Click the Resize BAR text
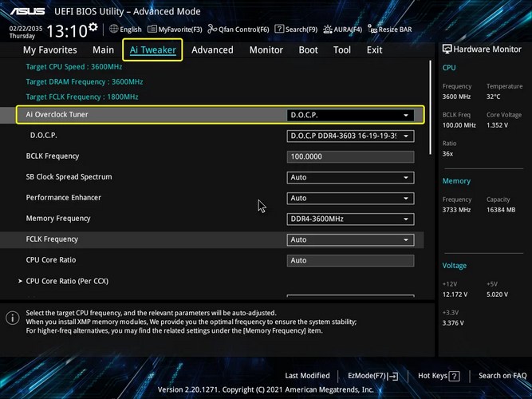The width and height of the screenshot is (532, 399). (x=396, y=30)
